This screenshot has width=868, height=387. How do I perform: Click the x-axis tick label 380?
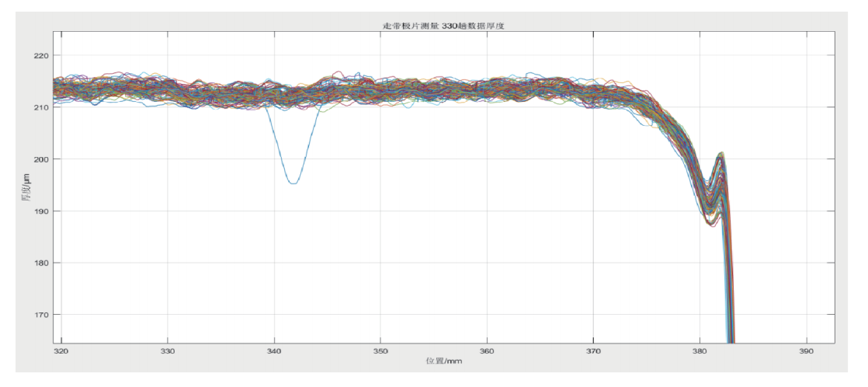[x=700, y=352]
